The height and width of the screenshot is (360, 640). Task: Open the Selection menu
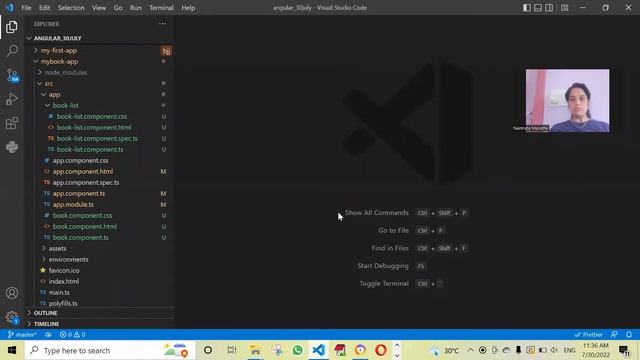(x=71, y=8)
